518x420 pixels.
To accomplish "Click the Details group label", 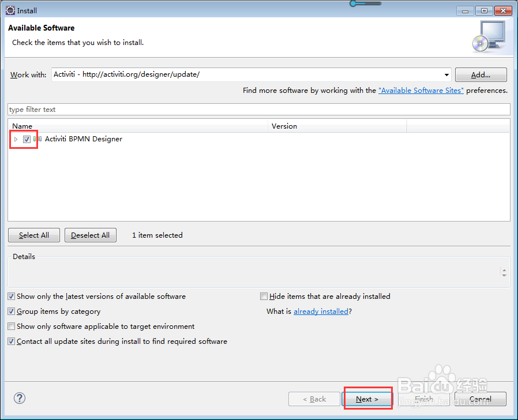I will [24, 257].
